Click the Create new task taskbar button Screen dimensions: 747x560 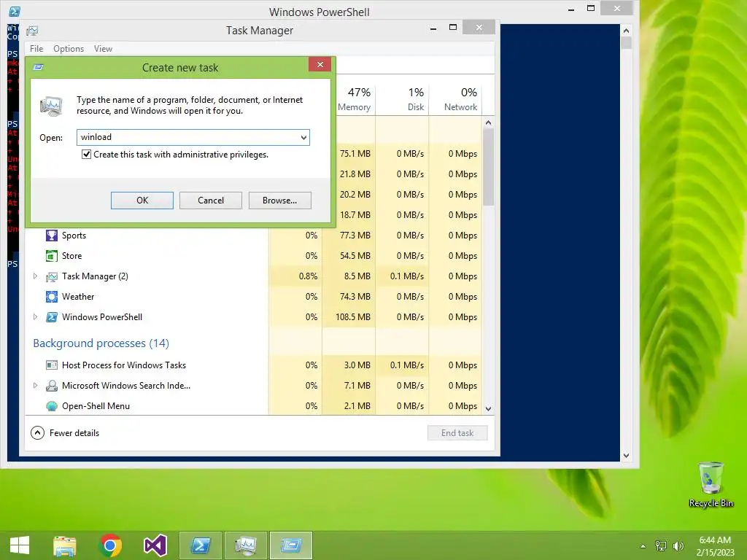click(291, 545)
